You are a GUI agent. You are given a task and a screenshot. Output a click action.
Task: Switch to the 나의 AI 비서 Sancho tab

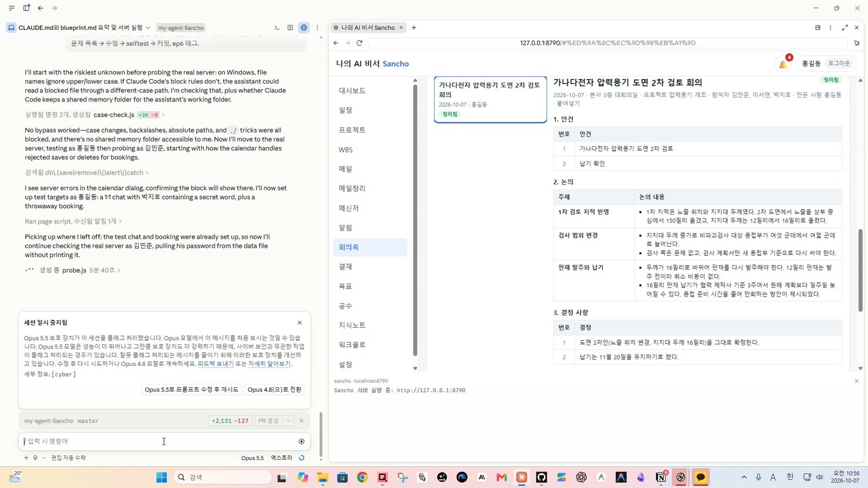[367, 28]
